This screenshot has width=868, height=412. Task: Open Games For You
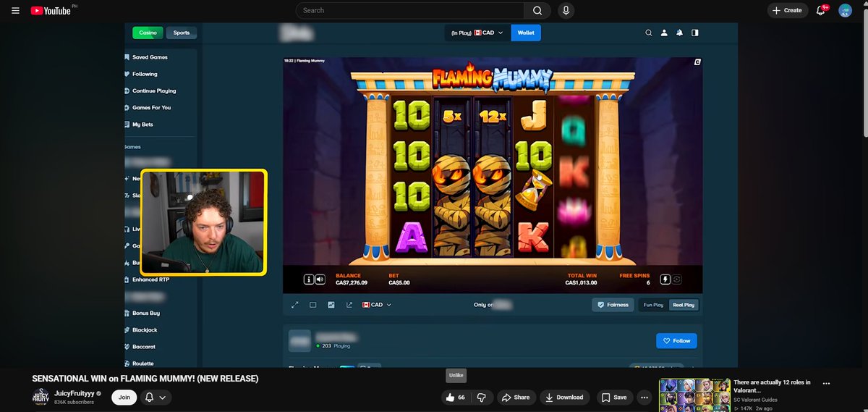tap(151, 107)
